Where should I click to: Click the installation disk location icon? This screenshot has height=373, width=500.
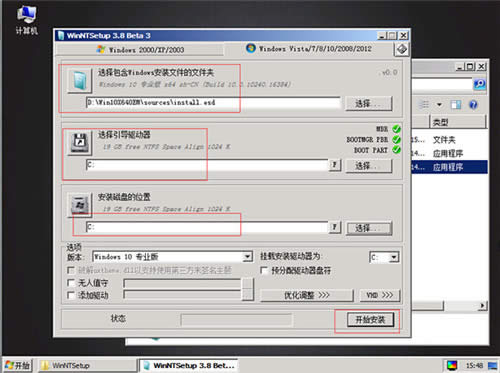pos(80,205)
